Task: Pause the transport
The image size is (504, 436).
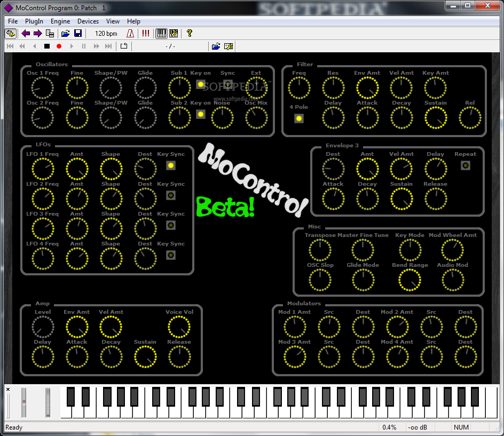Action: point(84,46)
